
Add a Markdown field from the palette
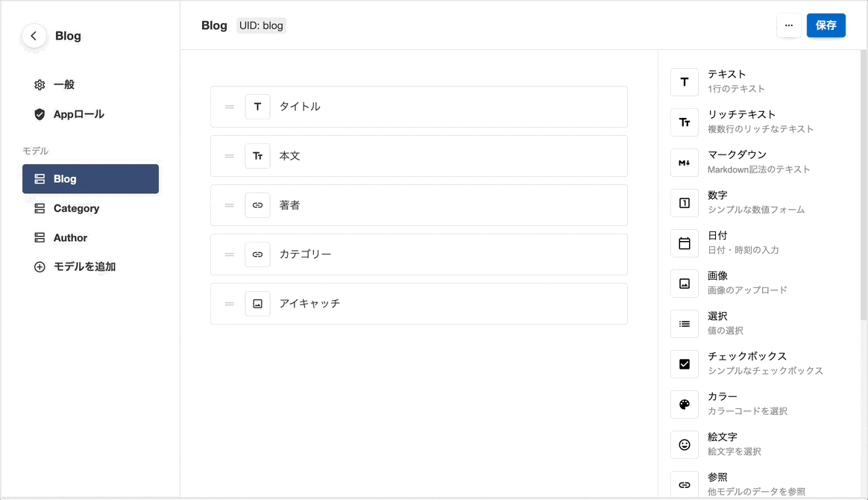[685, 163]
